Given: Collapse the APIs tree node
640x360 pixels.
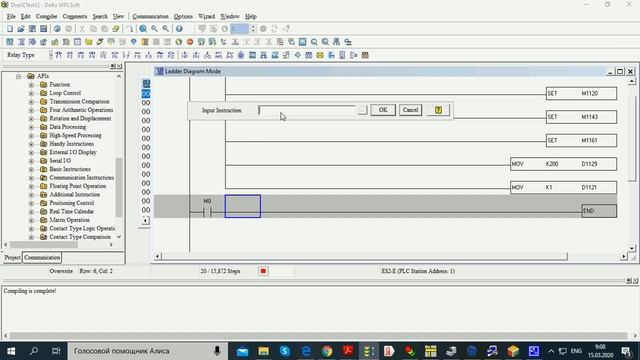Looking at the screenshot, I should click(18, 76).
